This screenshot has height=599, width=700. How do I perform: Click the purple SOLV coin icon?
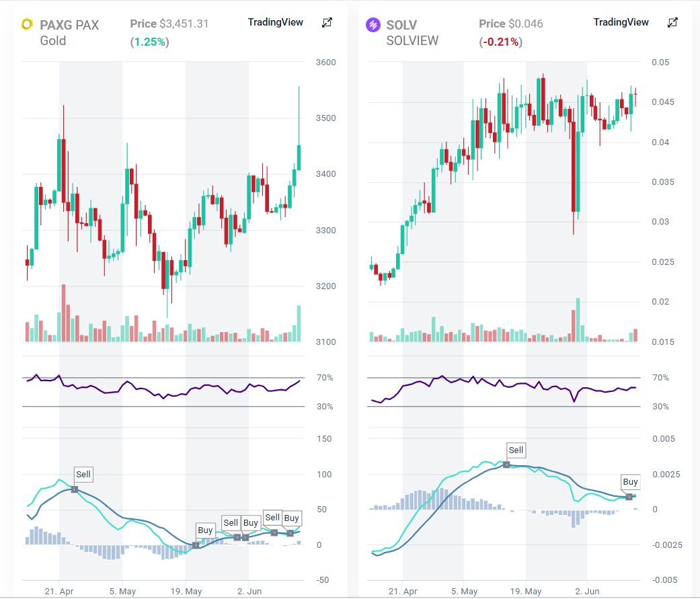(373, 25)
